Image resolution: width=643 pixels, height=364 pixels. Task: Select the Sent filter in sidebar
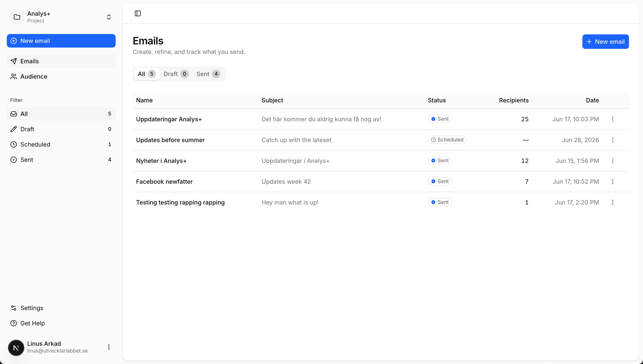61,159
